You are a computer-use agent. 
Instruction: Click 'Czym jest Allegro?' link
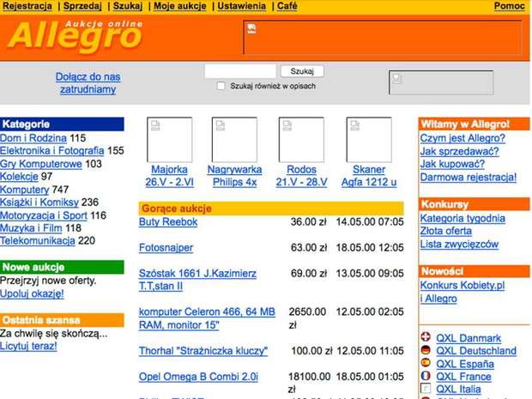tap(462, 138)
